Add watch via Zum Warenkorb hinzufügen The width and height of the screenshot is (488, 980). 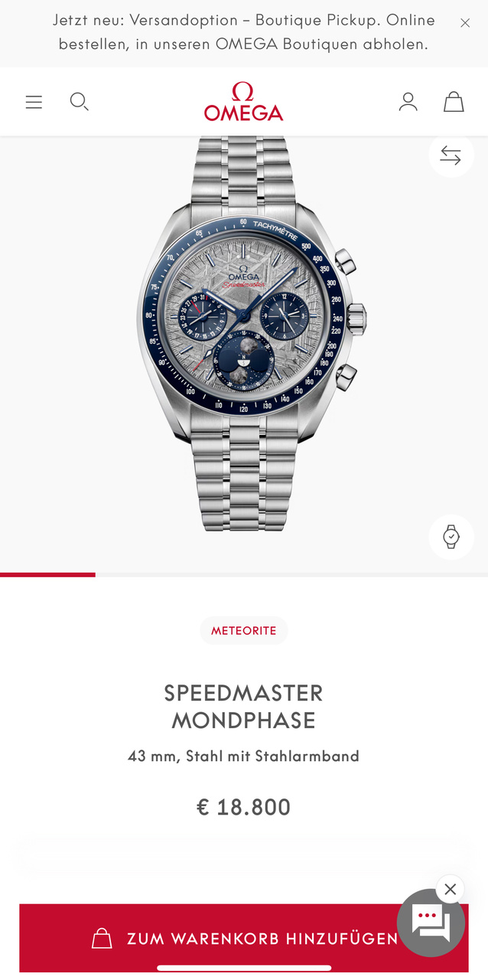coord(244,938)
